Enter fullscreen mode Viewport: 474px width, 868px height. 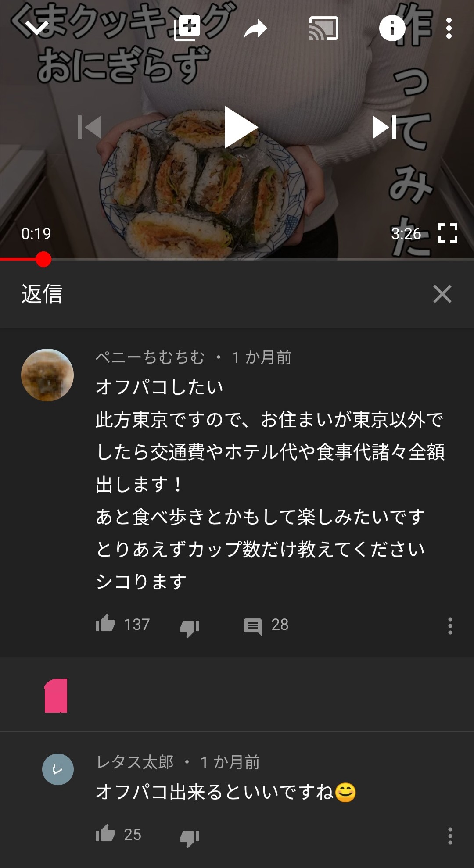[x=448, y=233]
